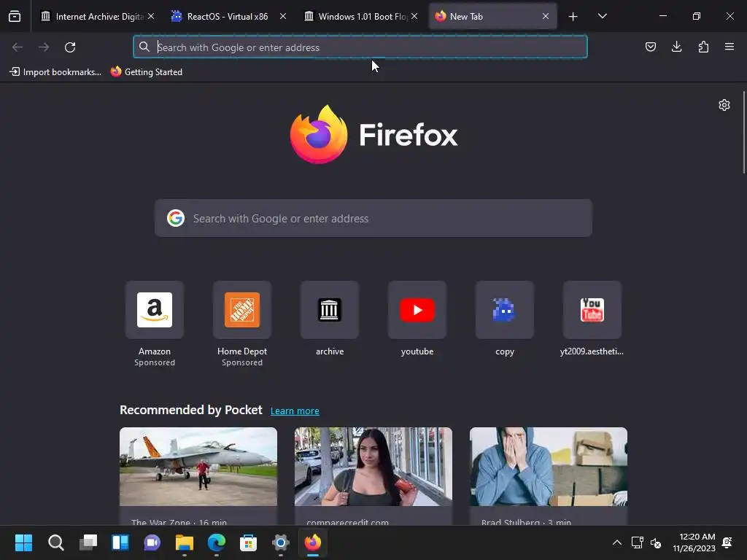Image resolution: width=747 pixels, height=560 pixels.
Task: Close the ReactOS - Virtual x86 tab
Action: coord(283,16)
